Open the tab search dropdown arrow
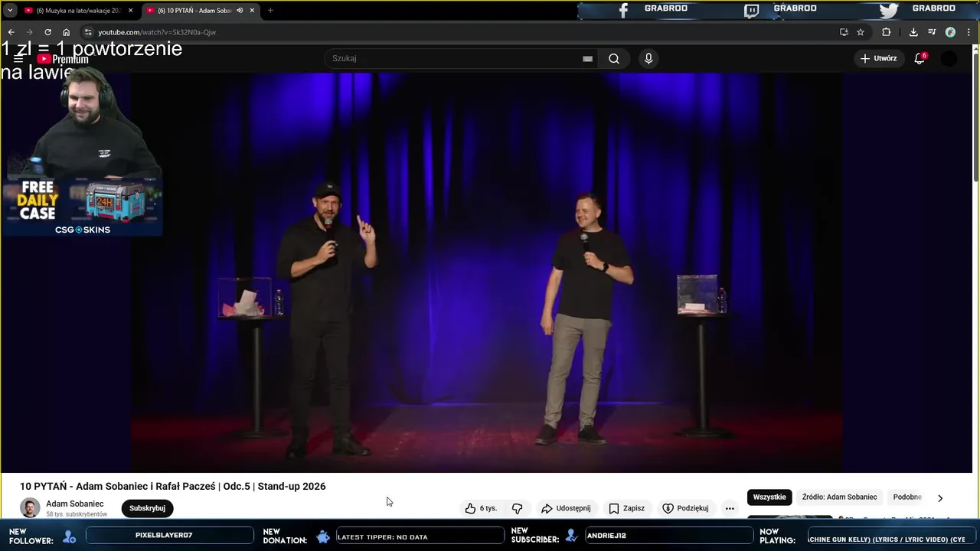980x551 pixels. [10, 11]
